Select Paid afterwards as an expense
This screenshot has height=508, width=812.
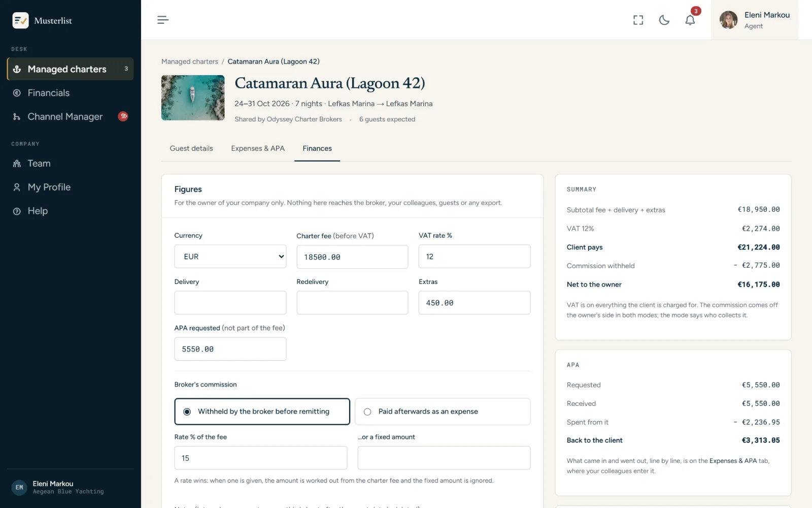click(443, 411)
